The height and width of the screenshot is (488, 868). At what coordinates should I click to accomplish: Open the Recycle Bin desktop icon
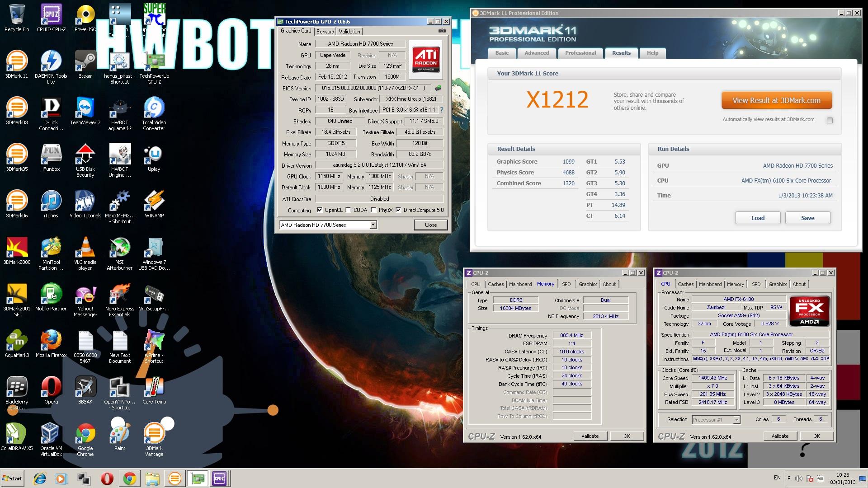(17, 18)
